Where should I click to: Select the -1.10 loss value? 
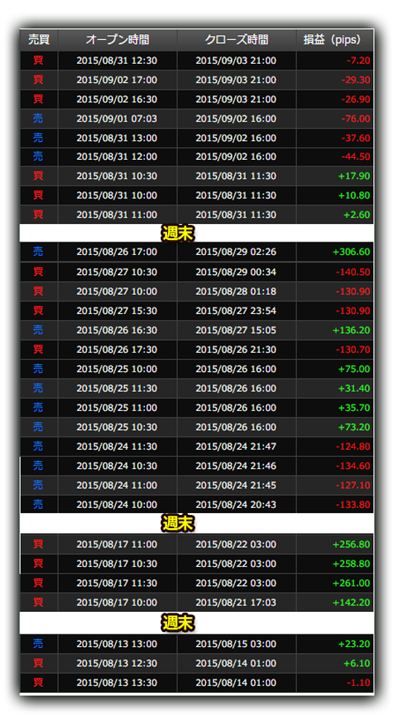[x=358, y=682]
